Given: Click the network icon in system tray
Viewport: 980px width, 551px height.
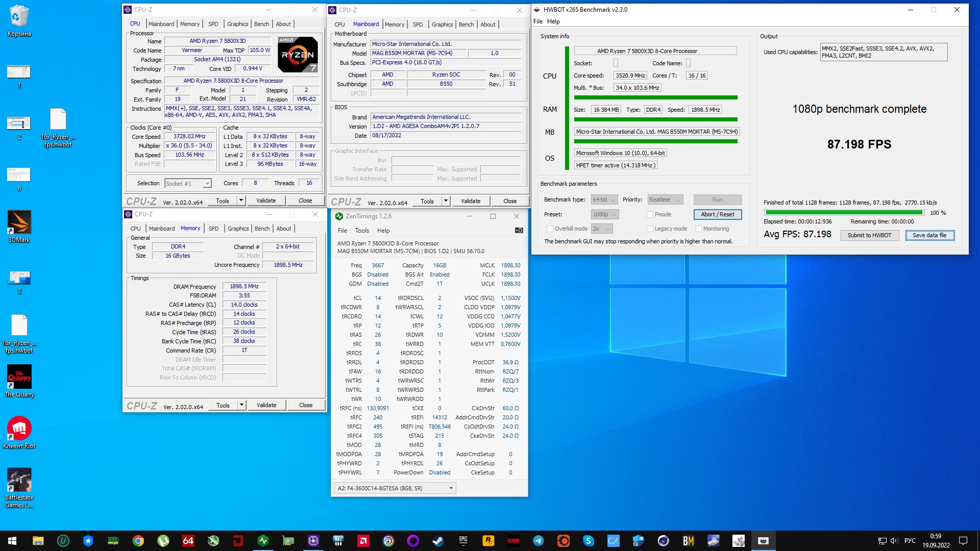Looking at the screenshot, I should [882, 541].
